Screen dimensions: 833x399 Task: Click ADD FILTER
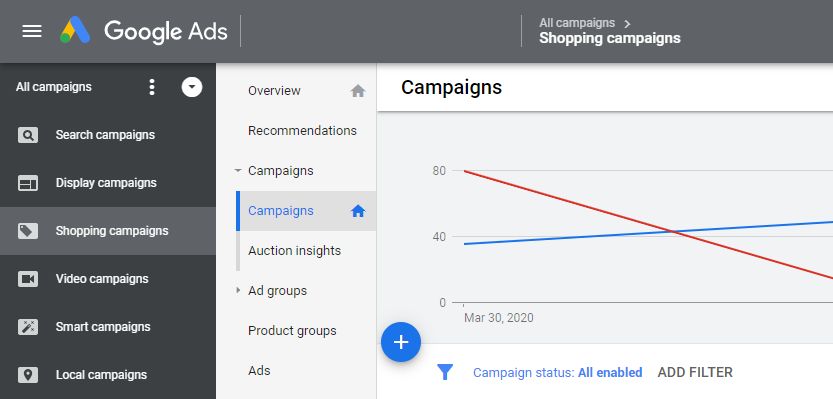tap(695, 373)
